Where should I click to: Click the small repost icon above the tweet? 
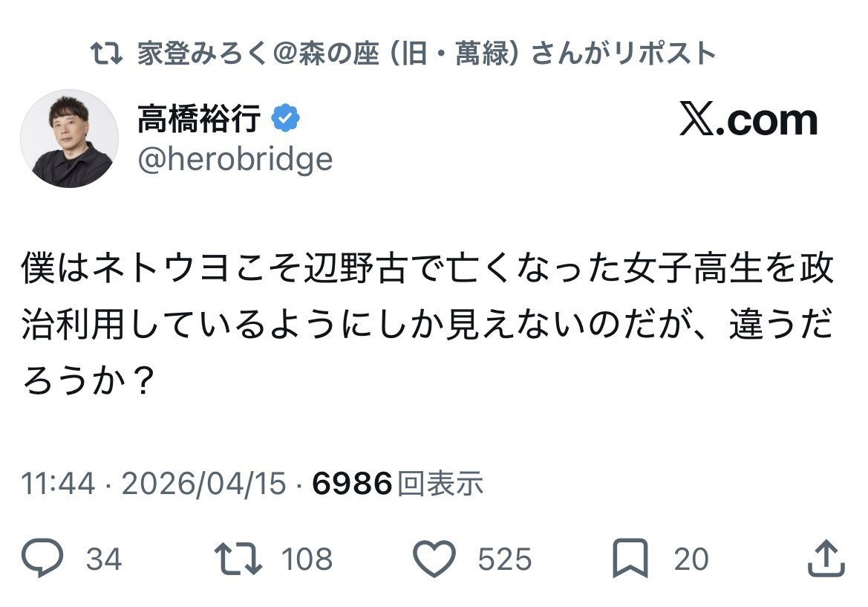[106, 54]
